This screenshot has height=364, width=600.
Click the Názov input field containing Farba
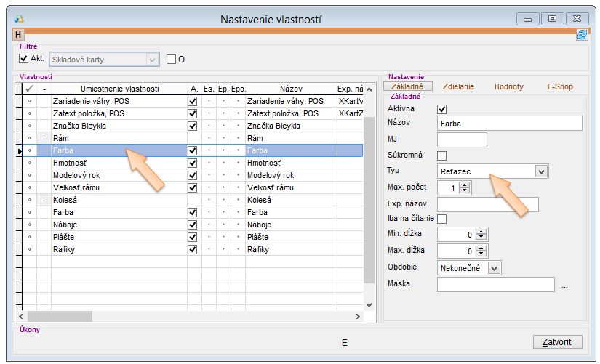pos(509,124)
